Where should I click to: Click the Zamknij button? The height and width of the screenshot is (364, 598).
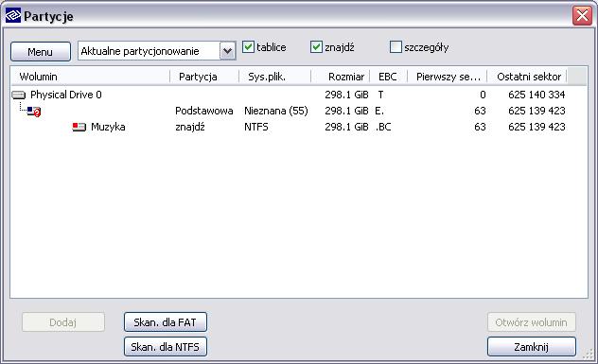pos(531,346)
